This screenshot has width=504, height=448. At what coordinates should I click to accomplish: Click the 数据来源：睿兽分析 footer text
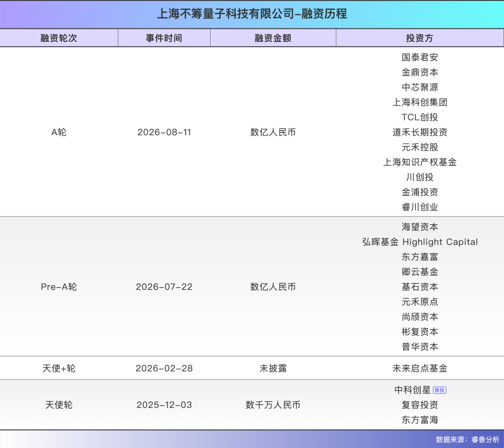pos(468,439)
